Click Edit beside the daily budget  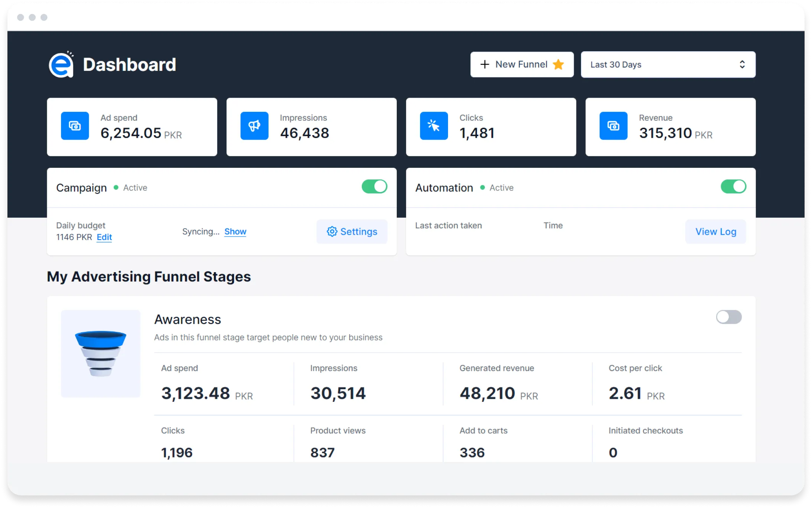104,237
